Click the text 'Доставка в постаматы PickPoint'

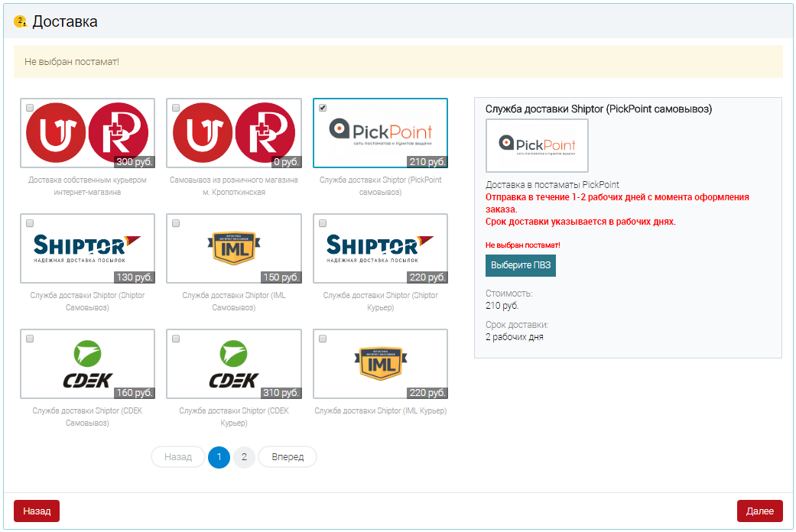(x=552, y=185)
